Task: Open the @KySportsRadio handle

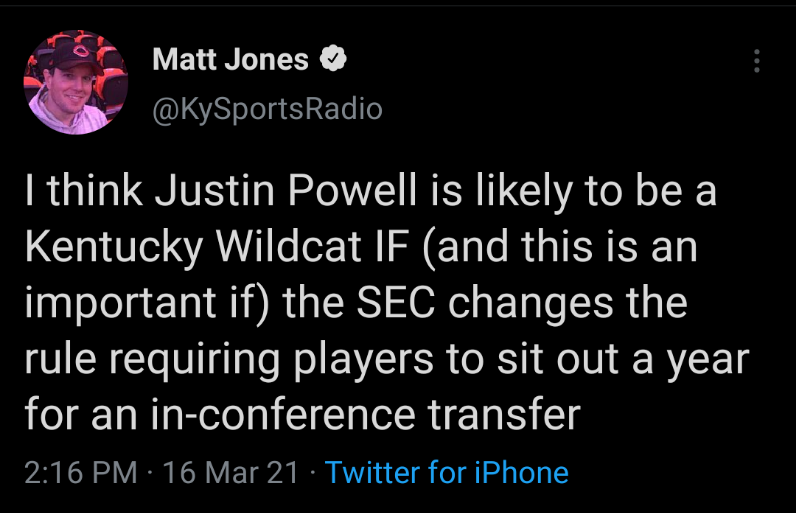Action: click(267, 108)
